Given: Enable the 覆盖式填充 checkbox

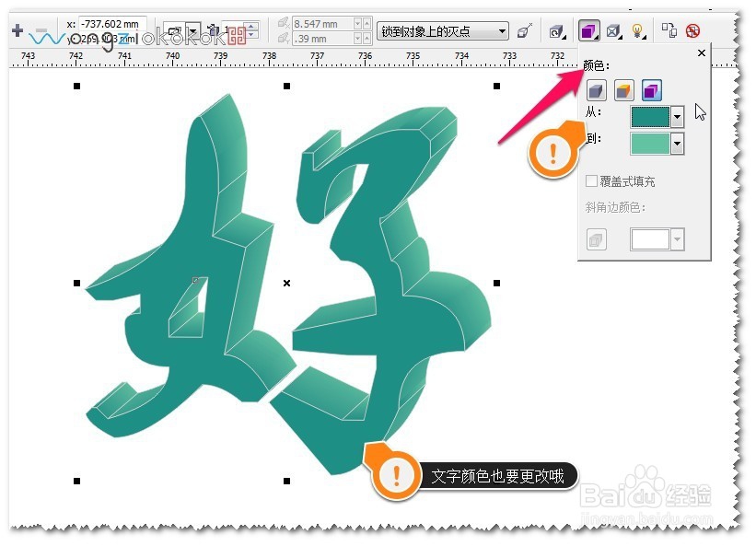Looking at the screenshot, I should [592, 180].
